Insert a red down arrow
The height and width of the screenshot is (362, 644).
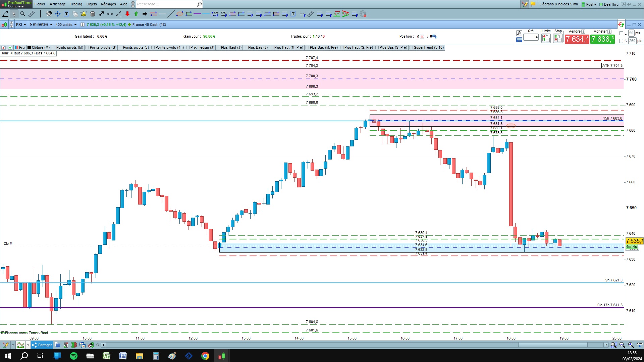click(x=127, y=14)
